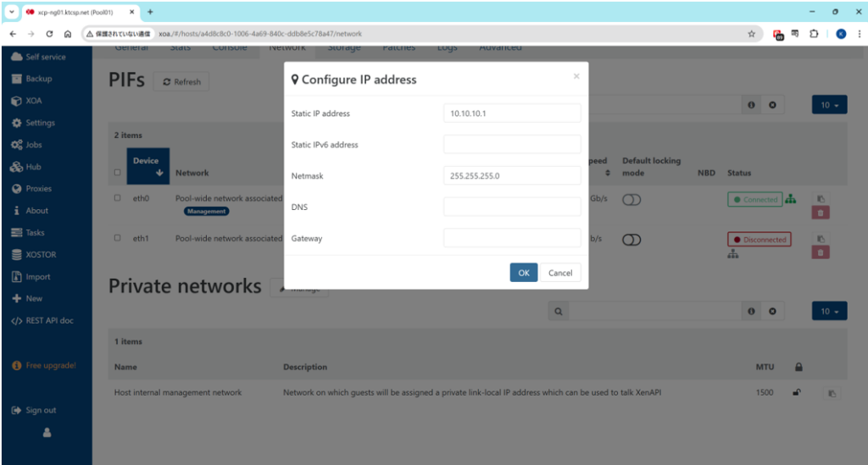The image size is (868, 465).
Task: Toggle default locking mode for eth1
Action: coord(632,240)
